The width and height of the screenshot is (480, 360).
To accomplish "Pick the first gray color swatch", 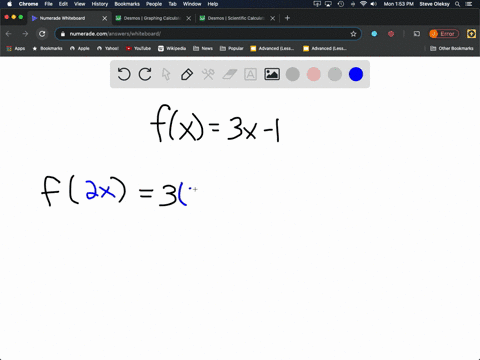I will (x=293, y=74).
